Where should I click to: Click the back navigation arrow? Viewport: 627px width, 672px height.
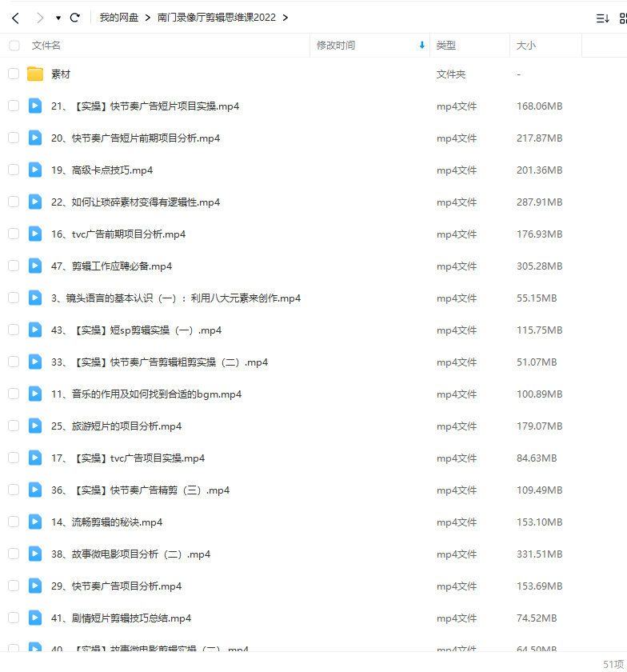15,18
